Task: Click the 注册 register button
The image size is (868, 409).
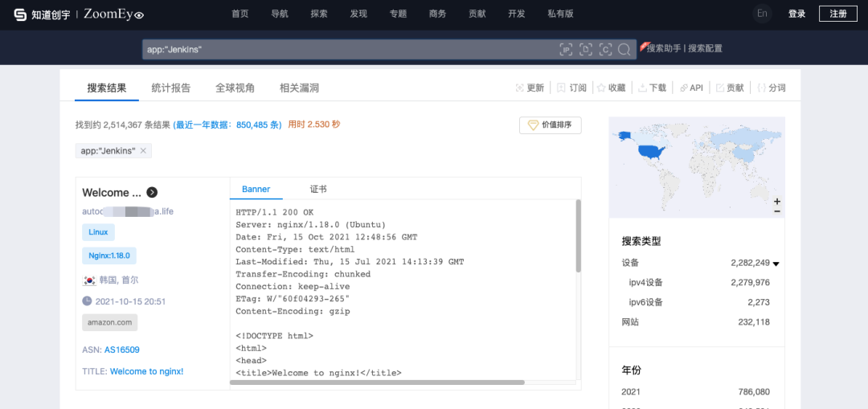Action: (838, 14)
